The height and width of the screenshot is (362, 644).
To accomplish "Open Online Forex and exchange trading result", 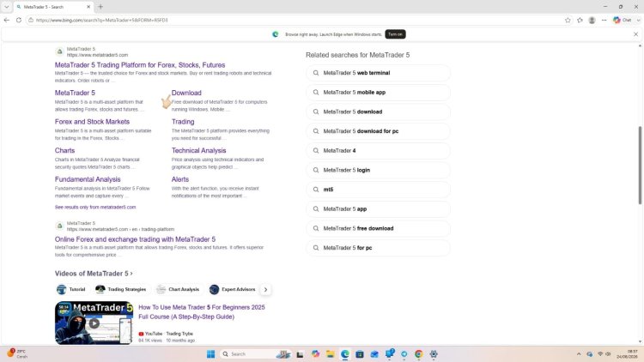I will tap(135, 239).
